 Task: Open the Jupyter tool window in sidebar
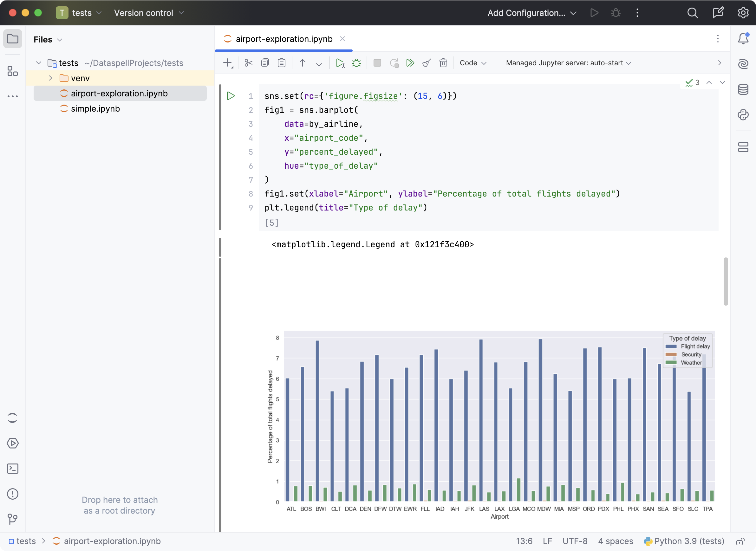tap(12, 418)
